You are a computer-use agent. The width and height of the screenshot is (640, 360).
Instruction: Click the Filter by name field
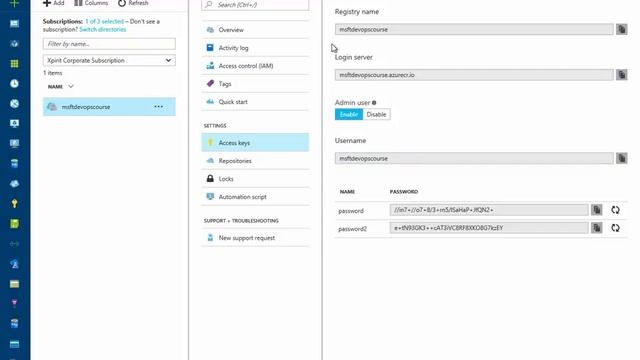(x=109, y=44)
